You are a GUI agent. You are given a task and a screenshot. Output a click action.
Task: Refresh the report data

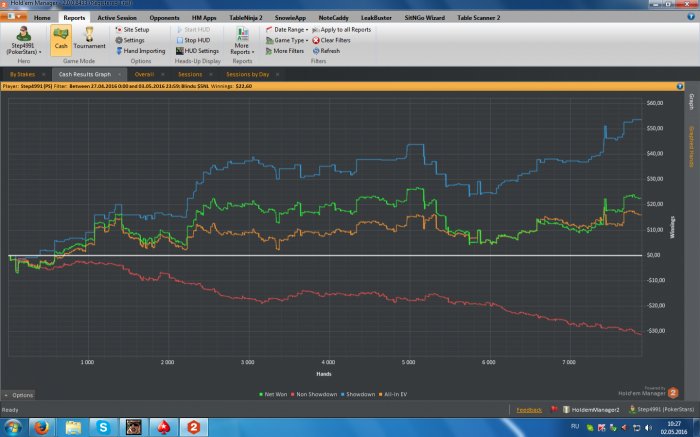(x=316, y=50)
